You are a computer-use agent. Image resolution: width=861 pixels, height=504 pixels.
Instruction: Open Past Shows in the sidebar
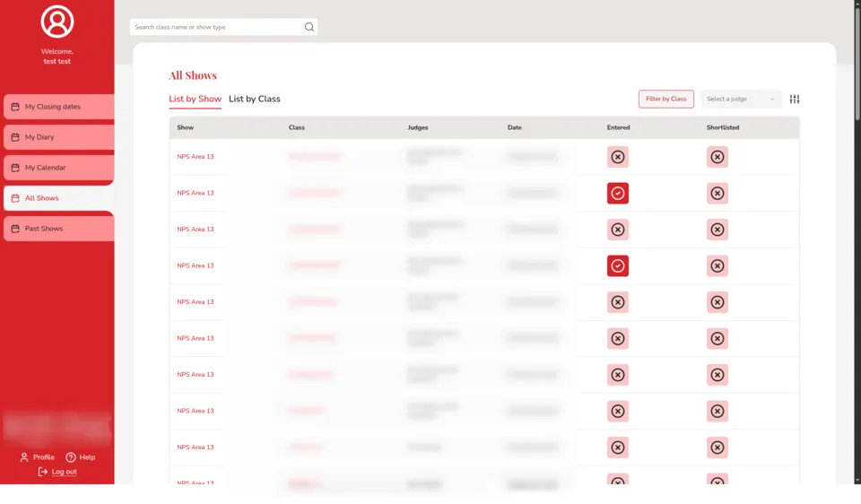(x=59, y=229)
